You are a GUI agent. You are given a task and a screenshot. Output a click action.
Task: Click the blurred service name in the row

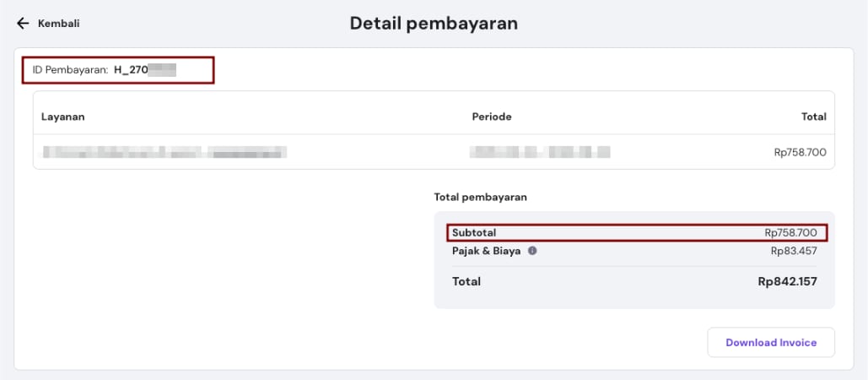tap(164, 153)
